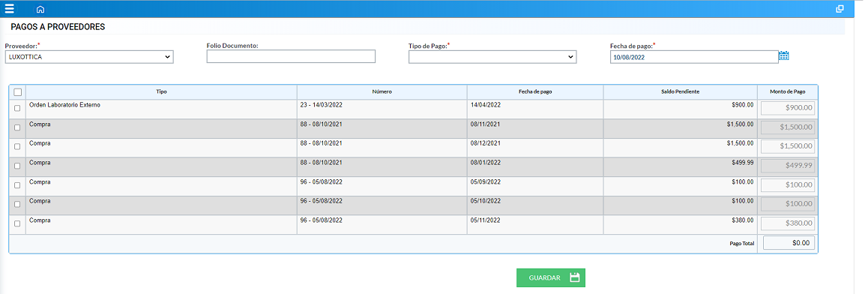Check the Compra row due 05/10/2022

coord(17,204)
